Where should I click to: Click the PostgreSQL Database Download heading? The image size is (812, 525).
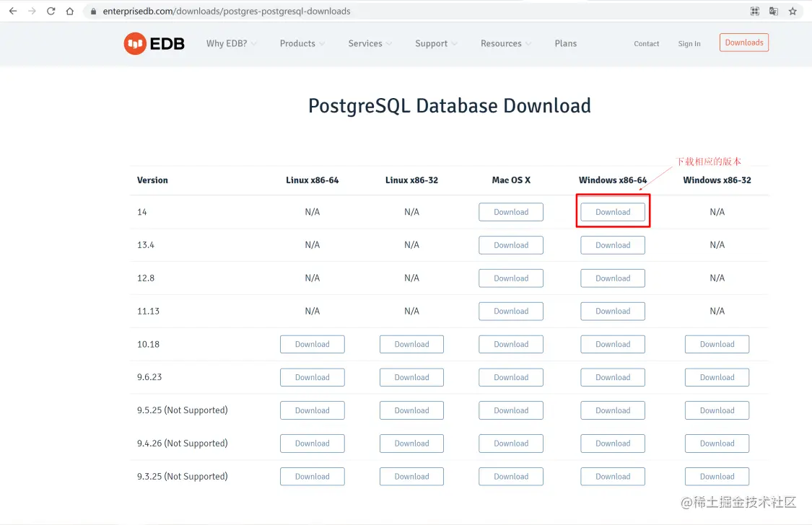click(450, 106)
